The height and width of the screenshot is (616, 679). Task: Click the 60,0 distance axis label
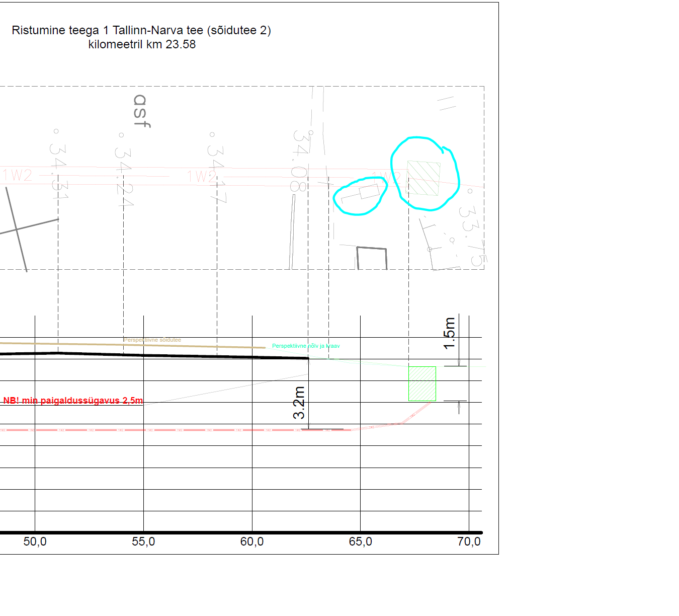252,542
